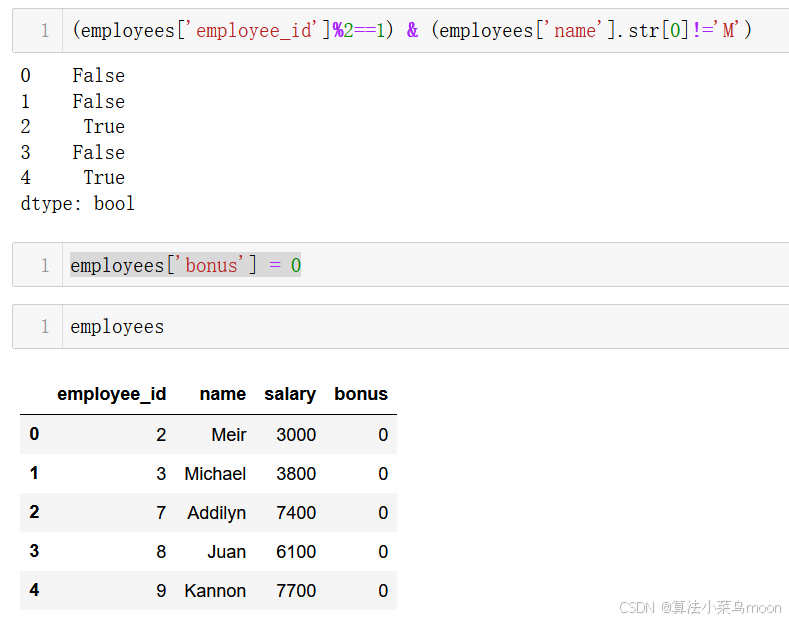Click the salary value 3800

296,474
